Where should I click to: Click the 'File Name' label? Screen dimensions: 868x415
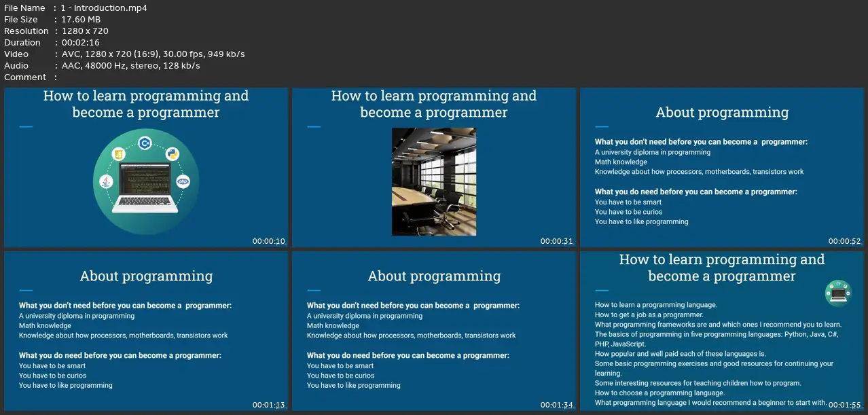pyautogui.click(x=24, y=8)
